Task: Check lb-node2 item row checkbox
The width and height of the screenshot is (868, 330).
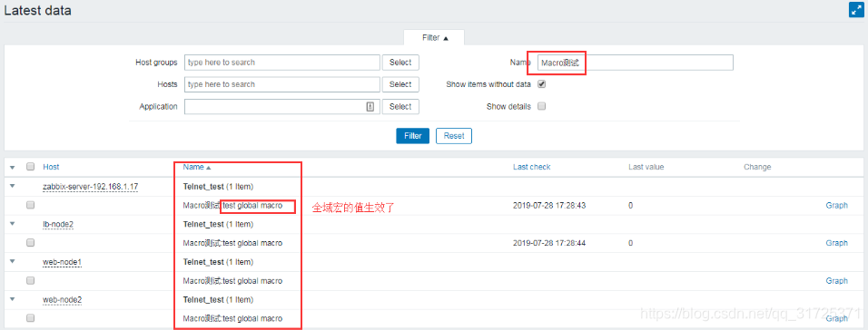Action: (x=31, y=243)
